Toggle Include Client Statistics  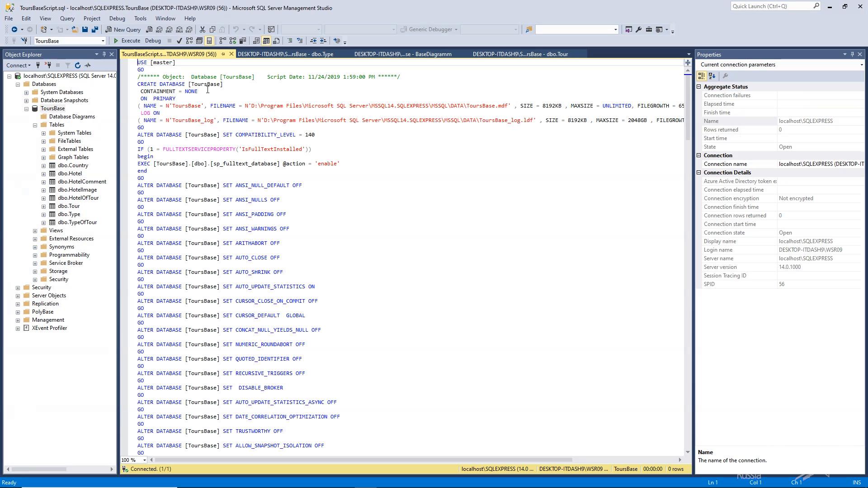coord(243,41)
